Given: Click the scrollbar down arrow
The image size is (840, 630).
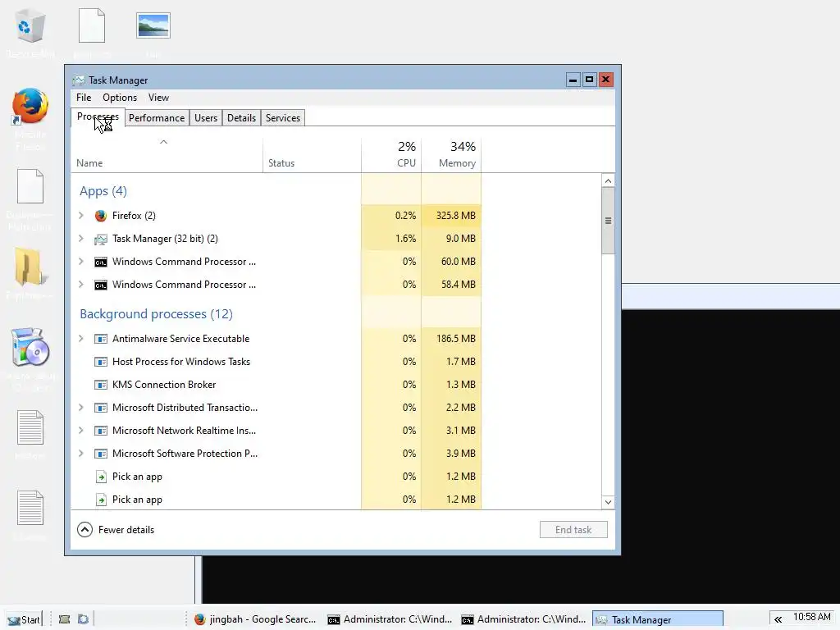Looking at the screenshot, I should tap(608, 502).
